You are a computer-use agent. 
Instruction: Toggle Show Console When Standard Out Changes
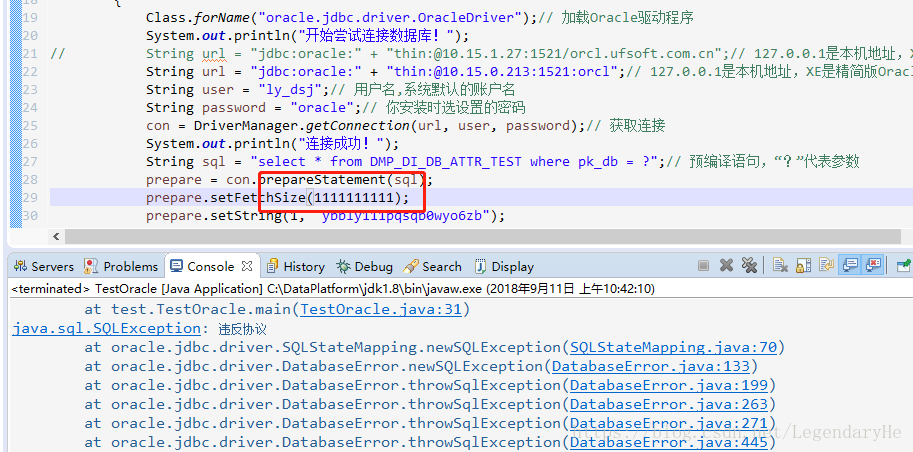click(850, 266)
